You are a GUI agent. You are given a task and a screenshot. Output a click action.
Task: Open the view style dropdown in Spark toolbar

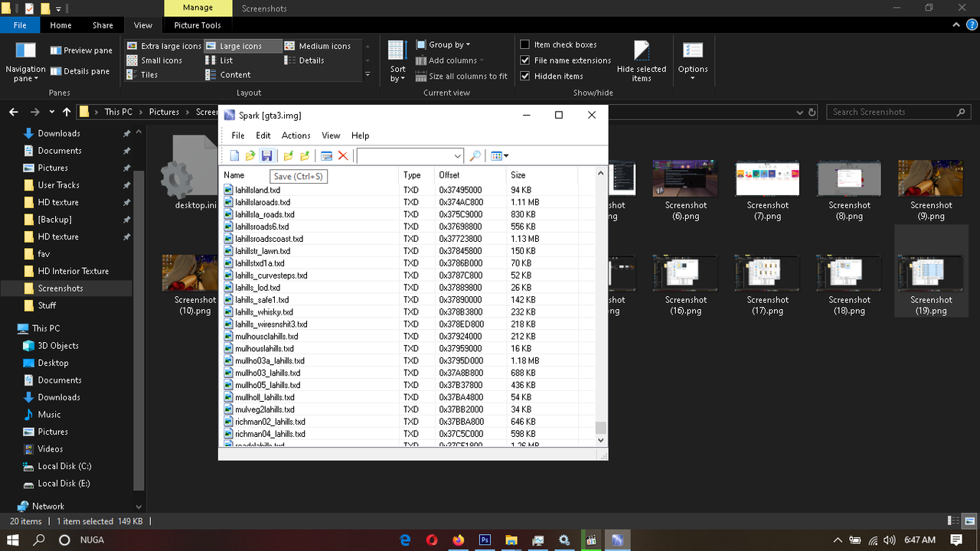coord(499,156)
